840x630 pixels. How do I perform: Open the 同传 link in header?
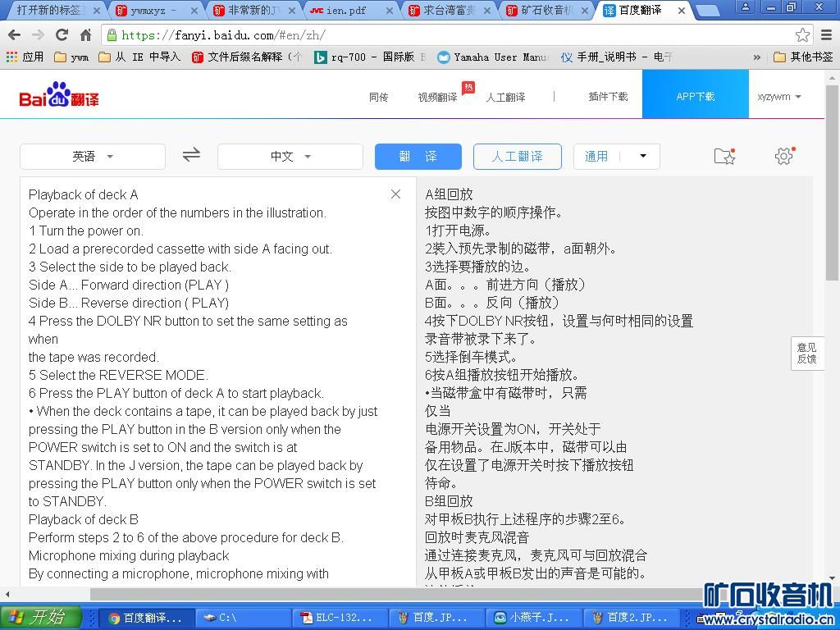[379, 97]
